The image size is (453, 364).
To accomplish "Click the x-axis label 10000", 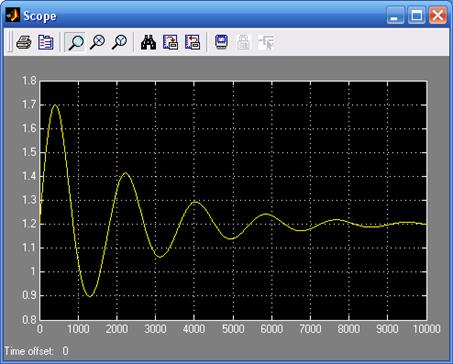I will [x=426, y=329].
